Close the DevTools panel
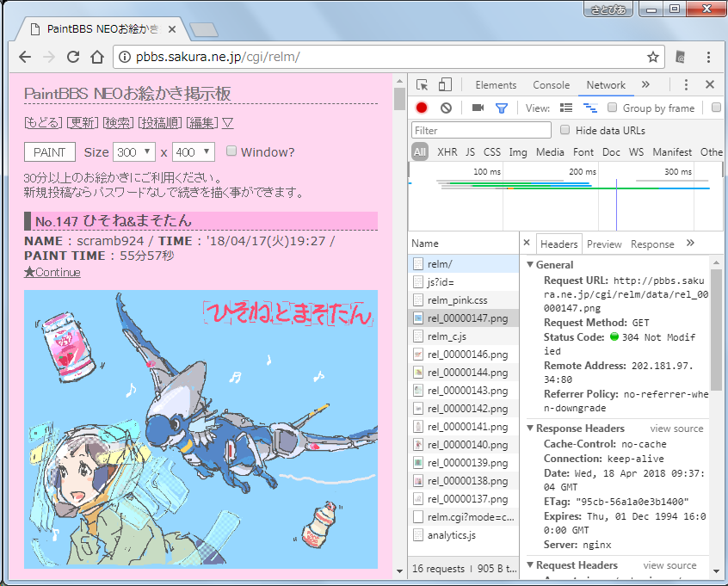This screenshot has width=728, height=586. point(709,84)
